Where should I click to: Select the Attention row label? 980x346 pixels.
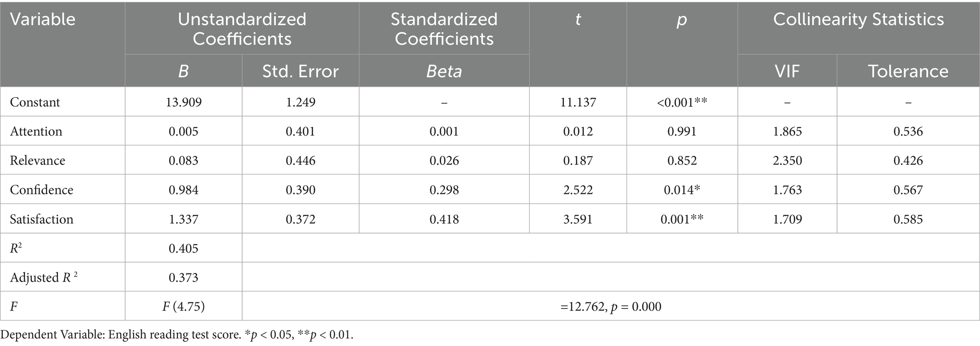[x=36, y=131]
